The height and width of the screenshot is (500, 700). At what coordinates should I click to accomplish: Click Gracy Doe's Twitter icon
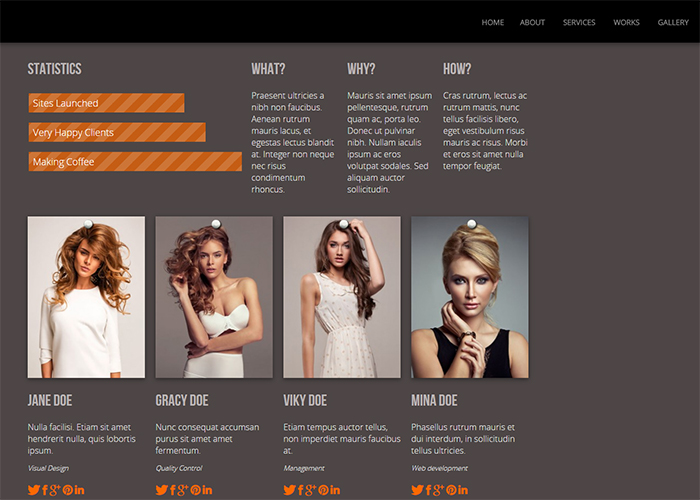coord(162,490)
